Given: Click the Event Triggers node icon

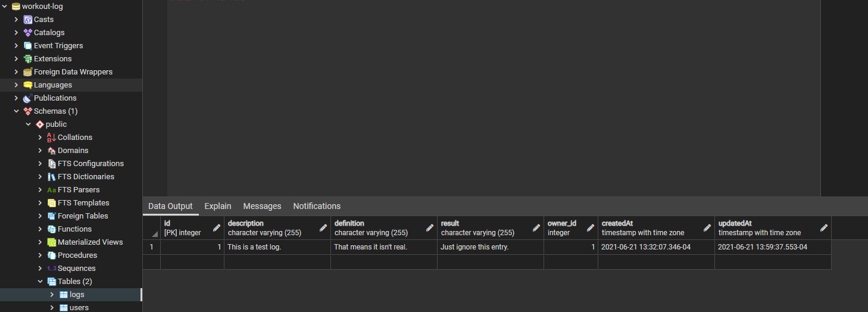Looking at the screenshot, I should [27, 46].
